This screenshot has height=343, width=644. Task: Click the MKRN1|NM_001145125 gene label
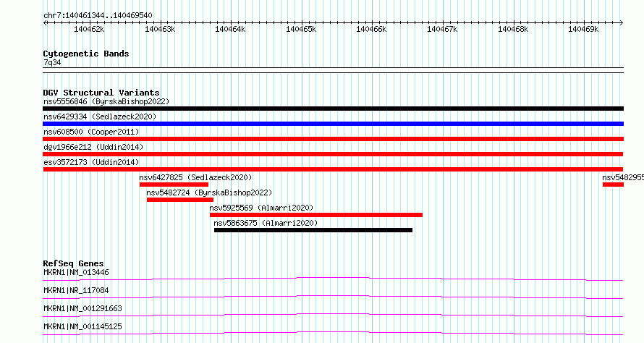click(x=82, y=326)
